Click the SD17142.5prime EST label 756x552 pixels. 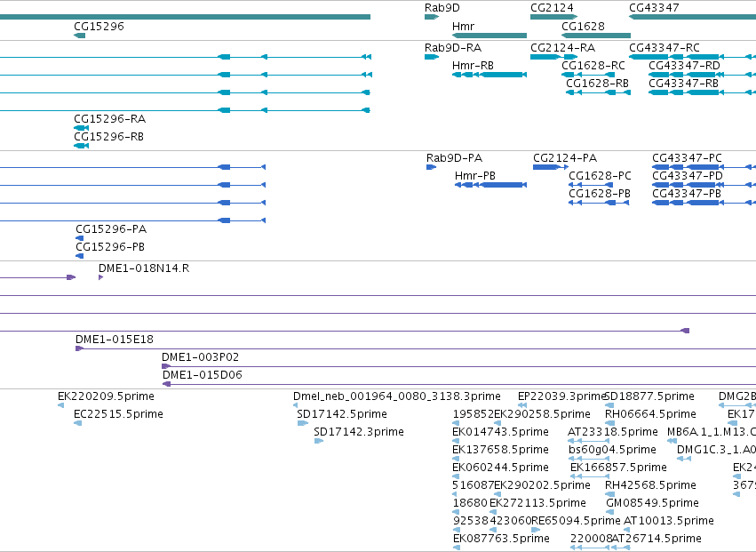click(x=342, y=414)
